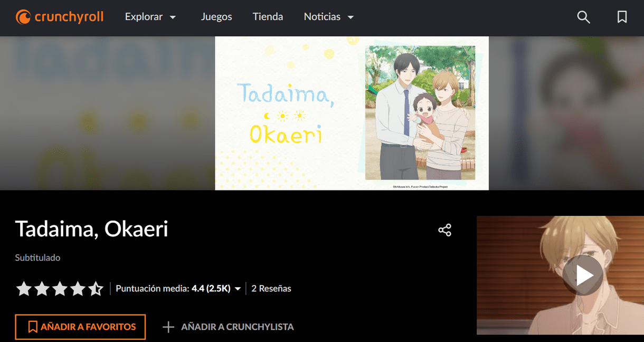Screen dimensions: 644x342
Task: Open the search magnifier icon
Action: [x=583, y=17]
